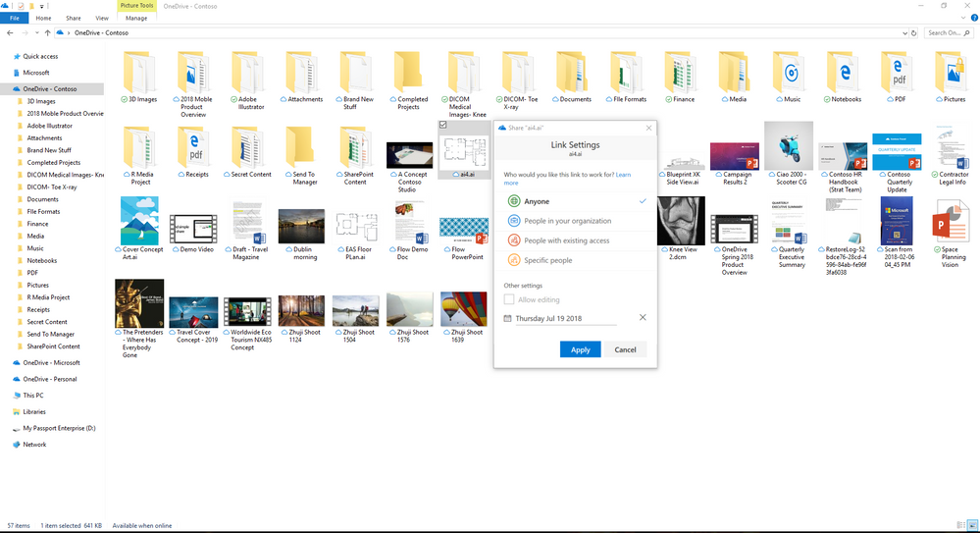Screen dimensions: 980x533
Task: Switch to large thumbnails view in status bar
Action: point(972,525)
